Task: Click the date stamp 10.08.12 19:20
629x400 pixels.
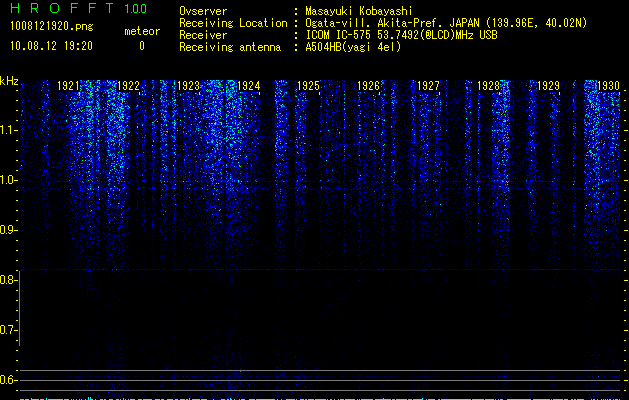Action: pyautogui.click(x=51, y=46)
